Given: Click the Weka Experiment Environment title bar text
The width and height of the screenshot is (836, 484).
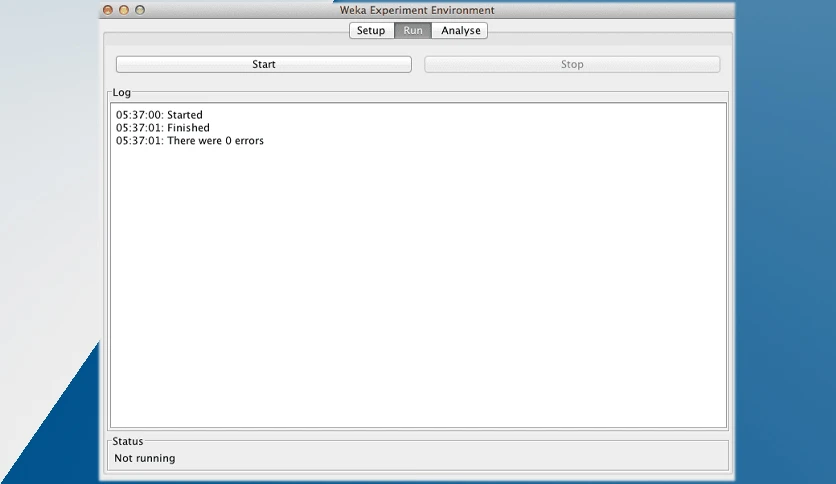Looking at the screenshot, I should point(417,10).
